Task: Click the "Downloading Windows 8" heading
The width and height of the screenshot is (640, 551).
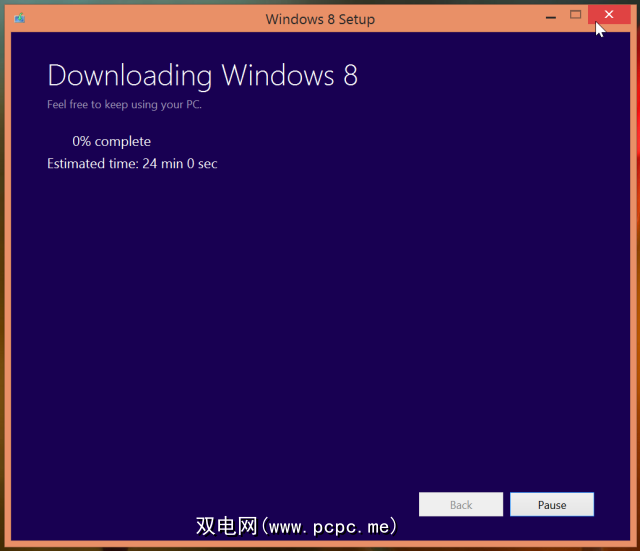Action: pyautogui.click(x=202, y=76)
